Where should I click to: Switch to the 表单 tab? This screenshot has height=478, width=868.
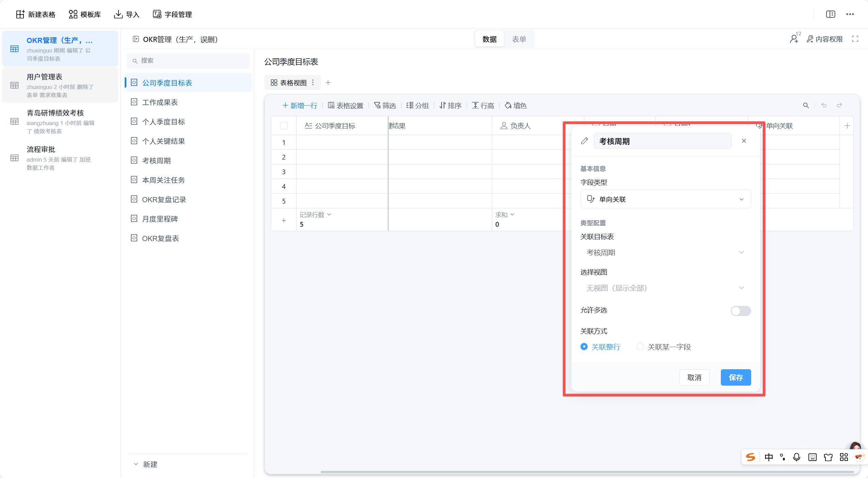[519, 39]
